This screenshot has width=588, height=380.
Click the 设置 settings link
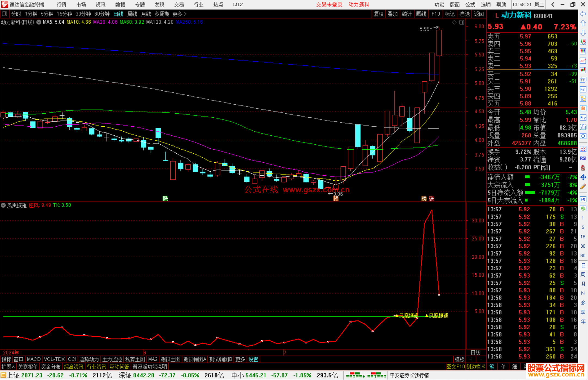click(253, 359)
